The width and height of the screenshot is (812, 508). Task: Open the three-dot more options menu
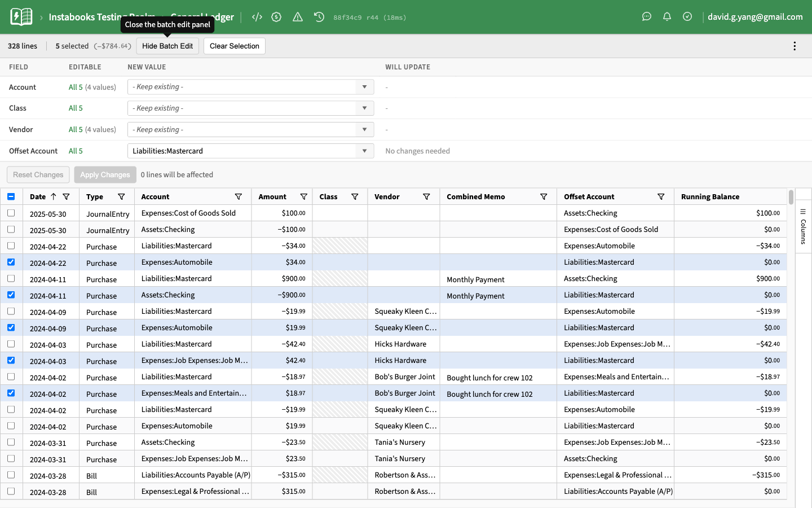[795, 46]
